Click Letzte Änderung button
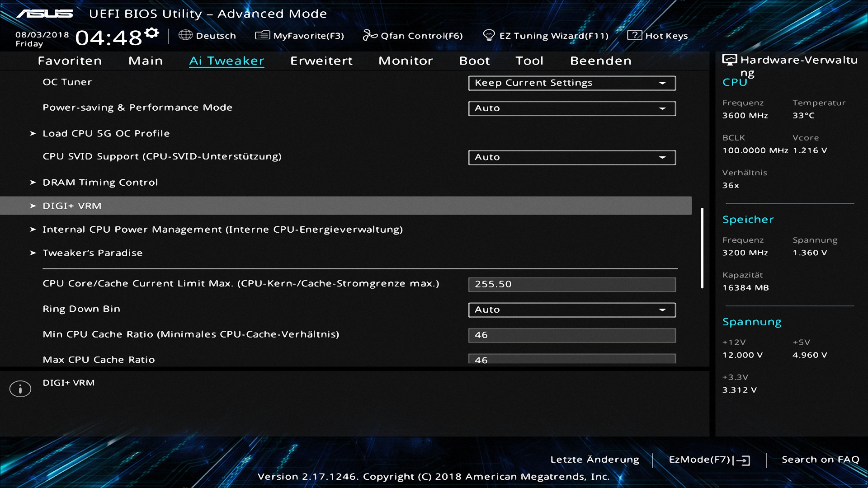Screen dimensions: 868x488 594,460
